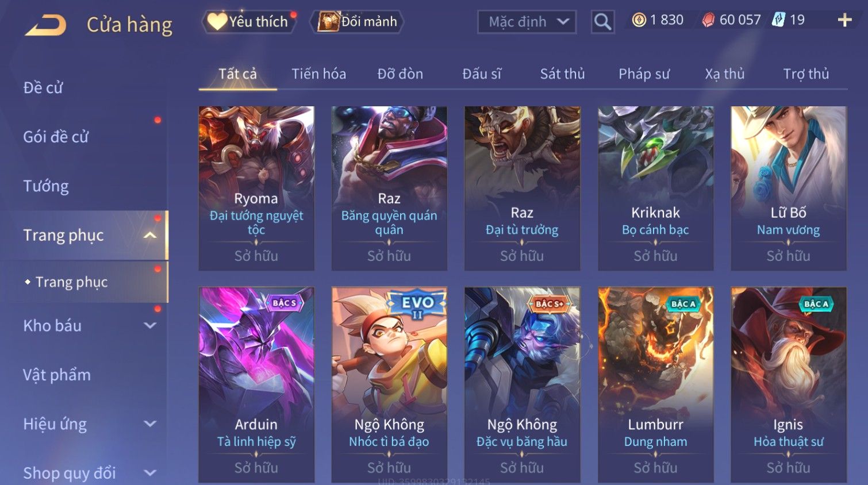Select the Sát thủ tab
This screenshot has width=868, height=485.
click(x=562, y=74)
